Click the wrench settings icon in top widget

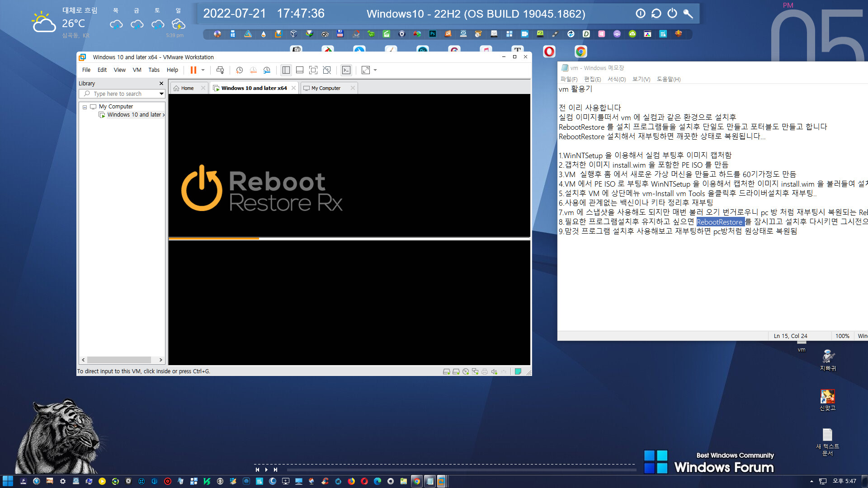pyautogui.click(x=688, y=14)
